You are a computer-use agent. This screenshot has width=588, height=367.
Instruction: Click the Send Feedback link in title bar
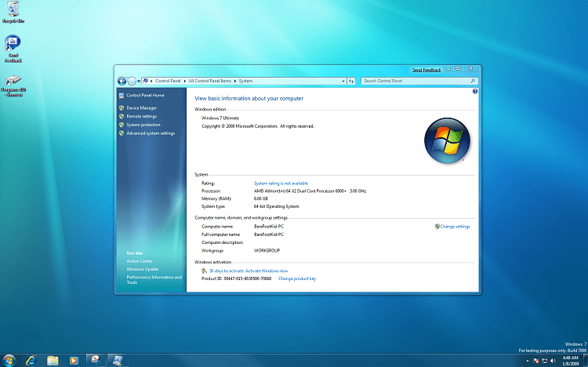pos(426,70)
